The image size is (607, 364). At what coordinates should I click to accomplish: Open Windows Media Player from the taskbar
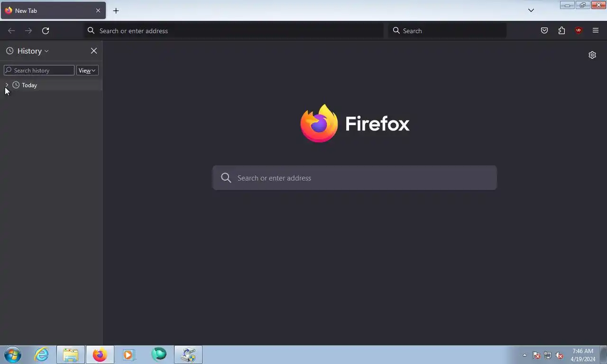[129, 355]
